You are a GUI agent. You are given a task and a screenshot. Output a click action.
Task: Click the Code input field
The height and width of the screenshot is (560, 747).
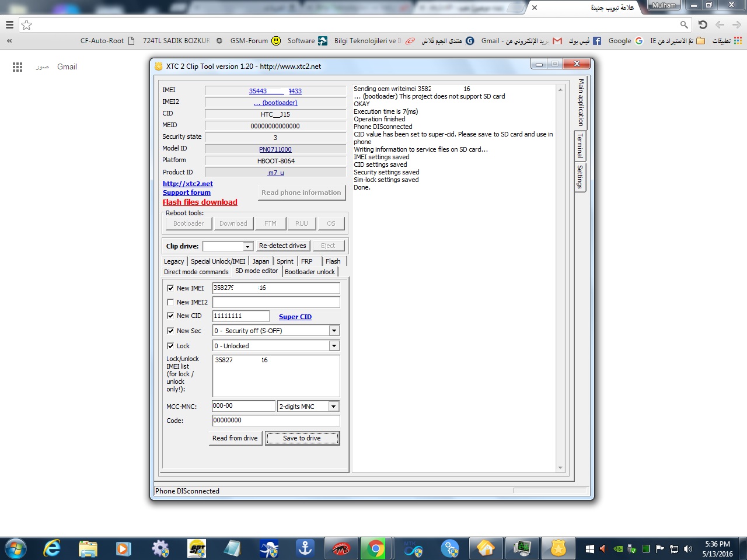[x=276, y=421]
